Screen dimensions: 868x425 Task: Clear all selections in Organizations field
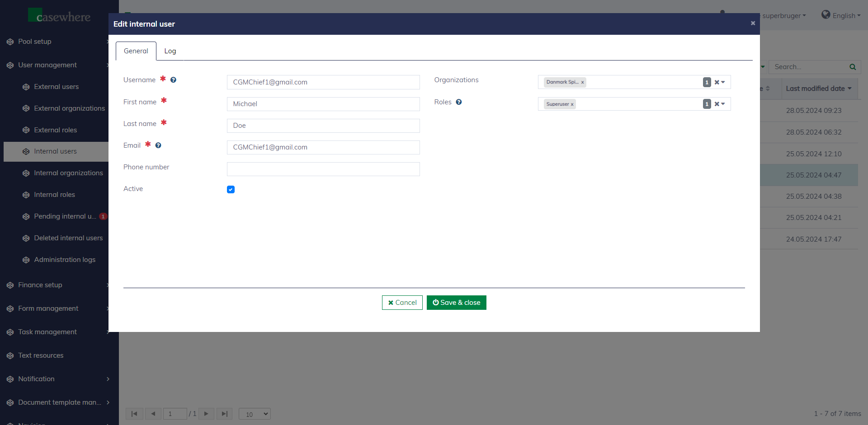(717, 82)
